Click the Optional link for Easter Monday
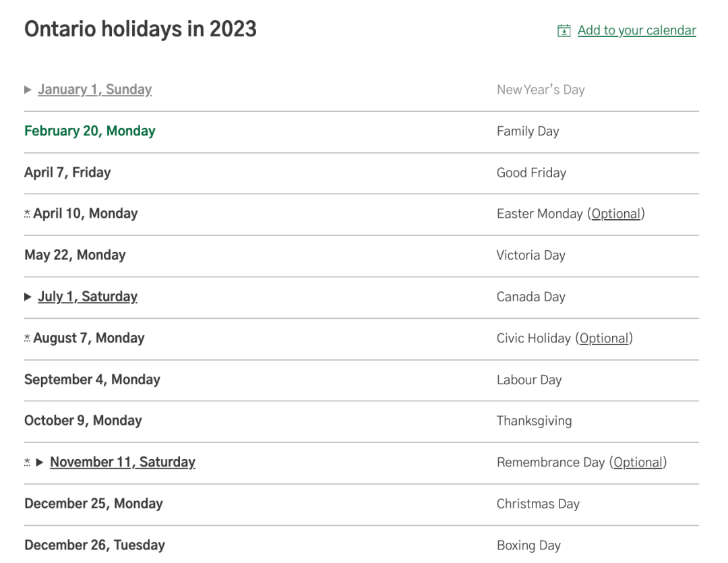The height and width of the screenshot is (563, 728). (615, 214)
